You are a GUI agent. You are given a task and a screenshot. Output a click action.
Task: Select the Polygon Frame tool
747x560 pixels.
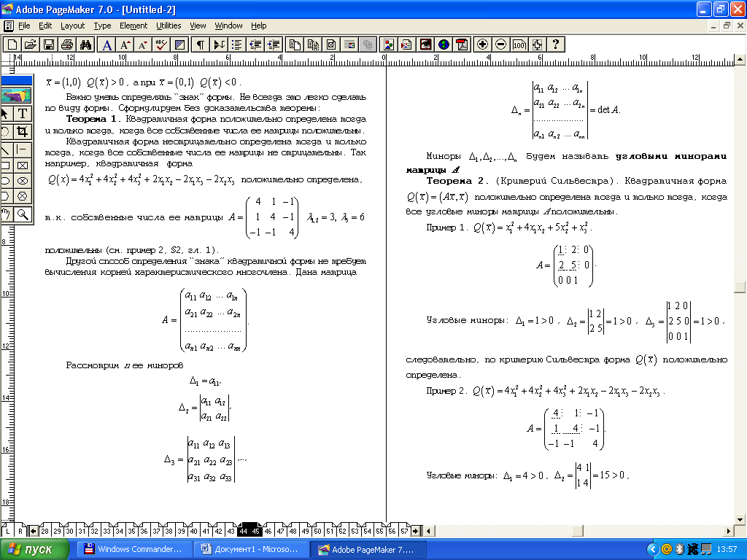[23, 196]
